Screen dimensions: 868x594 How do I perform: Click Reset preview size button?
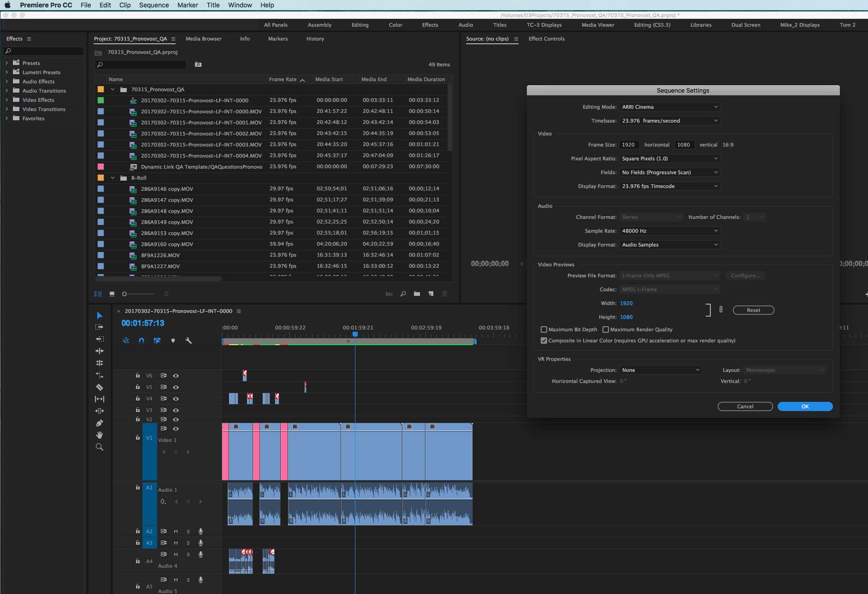tap(753, 310)
